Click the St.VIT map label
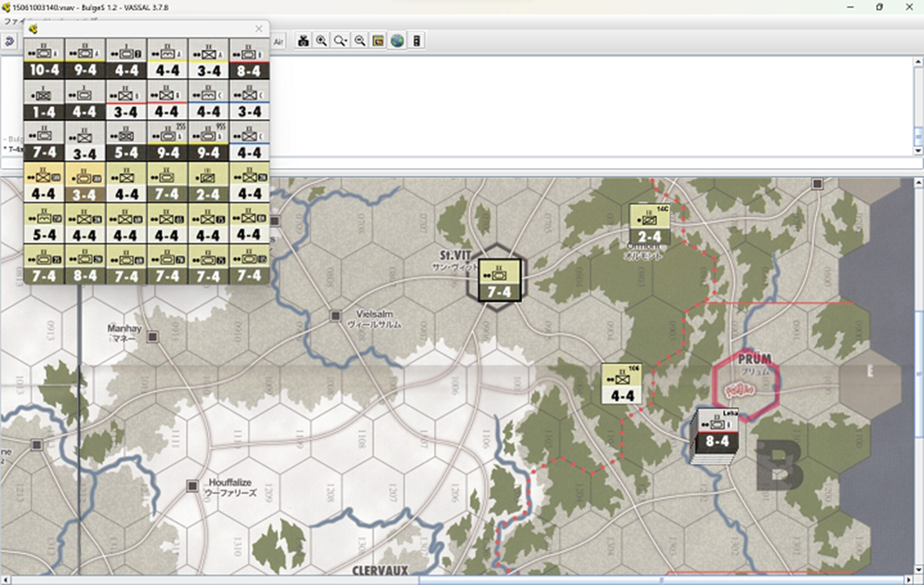The height and width of the screenshot is (585, 924). [x=456, y=255]
